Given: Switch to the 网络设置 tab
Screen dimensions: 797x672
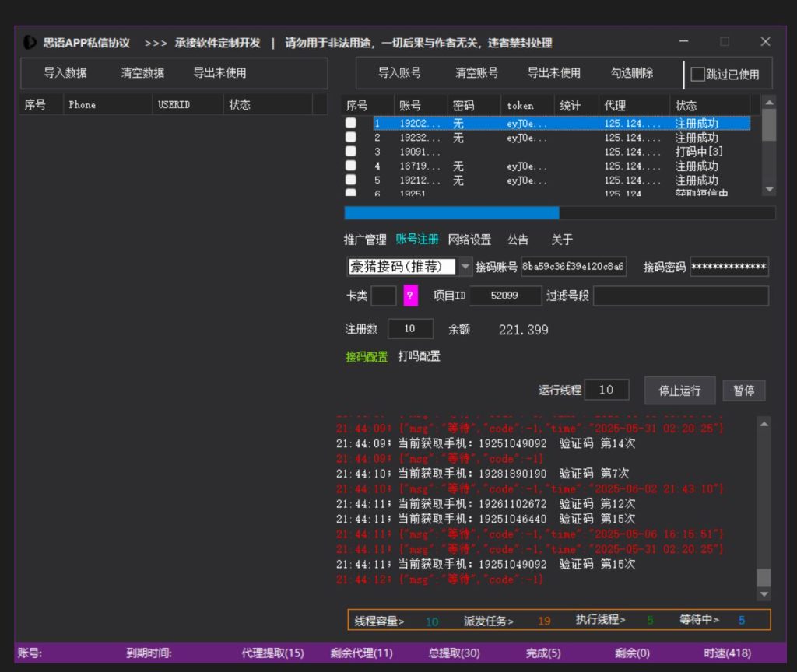Looking at the screenshot, I should point(469,240).
